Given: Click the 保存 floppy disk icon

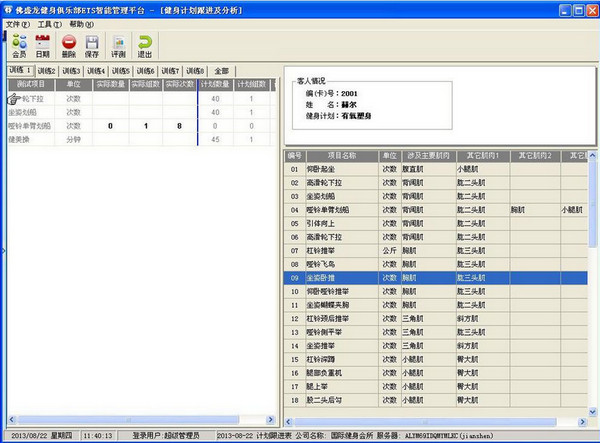Looking at the screenshot, I should click(x=92, y=42).
